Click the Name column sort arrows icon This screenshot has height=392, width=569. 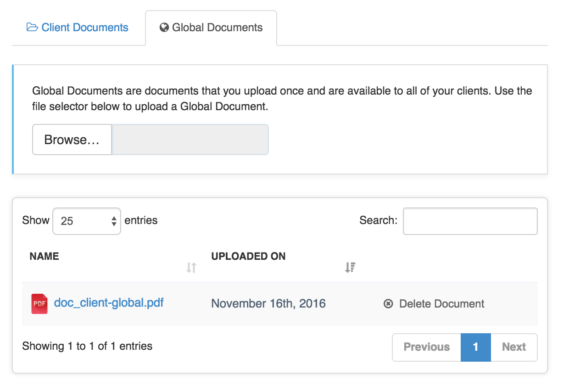pyautogui.click(x=191, y=267)
